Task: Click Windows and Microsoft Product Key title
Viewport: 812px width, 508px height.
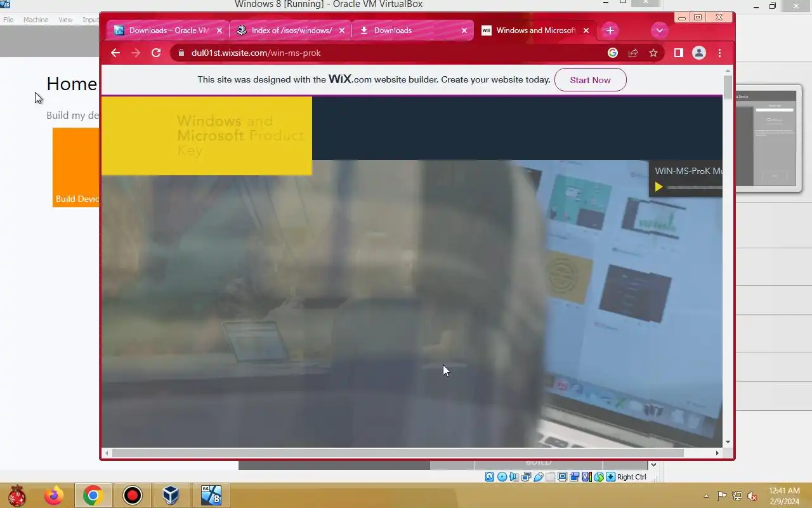Action: tap(240, 135)
